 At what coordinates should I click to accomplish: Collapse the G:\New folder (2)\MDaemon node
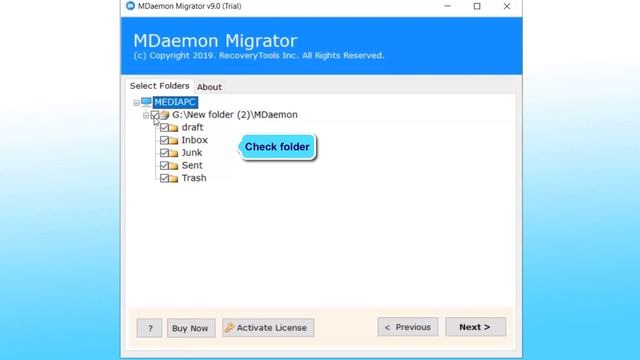146,116
